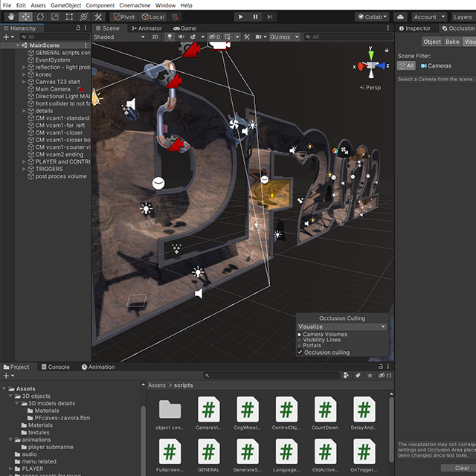Open the Collab dropdown
The width and height of the screenshot is (476, 476).
pyautogui.click(x=372, y=17)
